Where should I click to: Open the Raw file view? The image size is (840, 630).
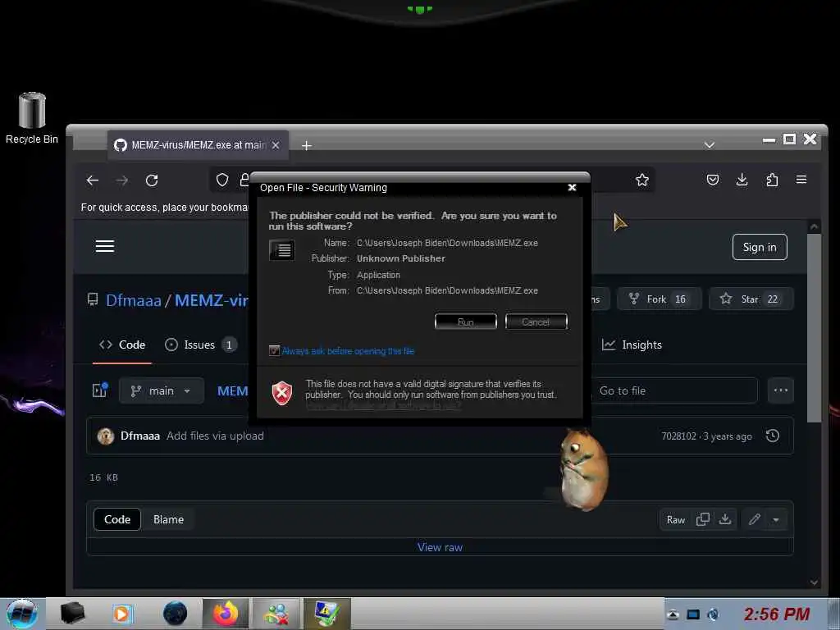[676, 519]
